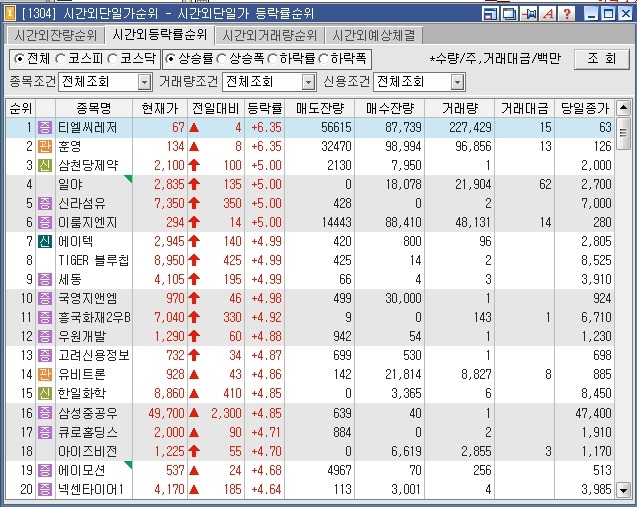Screen dimensions: 637x507
Task: Select the 하락률 radio button
Action: [x=272, y=59]
